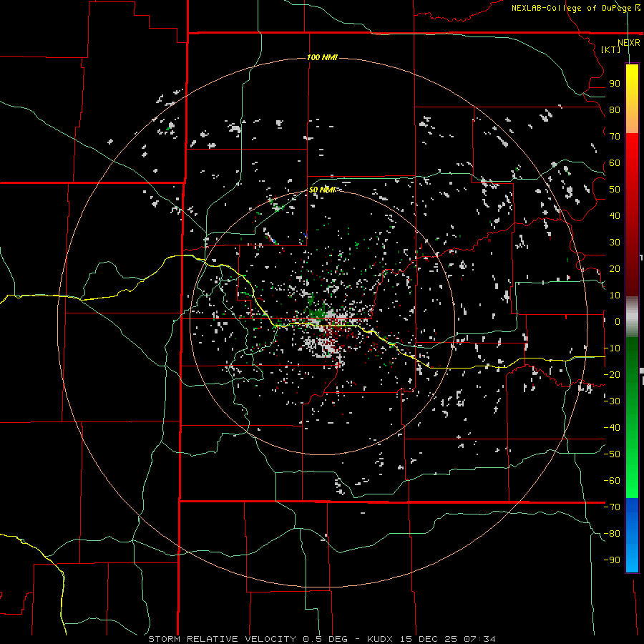This screenshot has height=644, width=644.
Task: Click the "-80" velocity scale label
Action: tap(612, 534)
